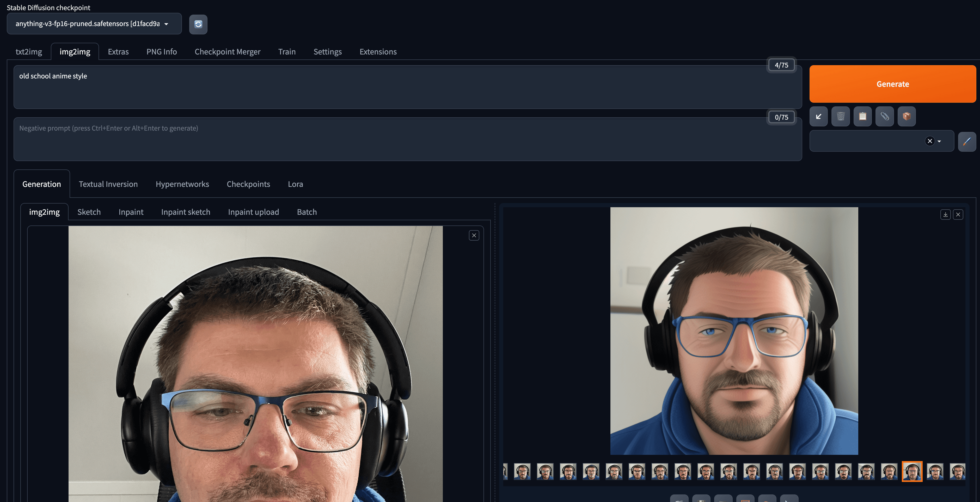Viewport: 980px width, 502px height.
Task: Switch to the txt2img tab
Action: pos(29,52)
